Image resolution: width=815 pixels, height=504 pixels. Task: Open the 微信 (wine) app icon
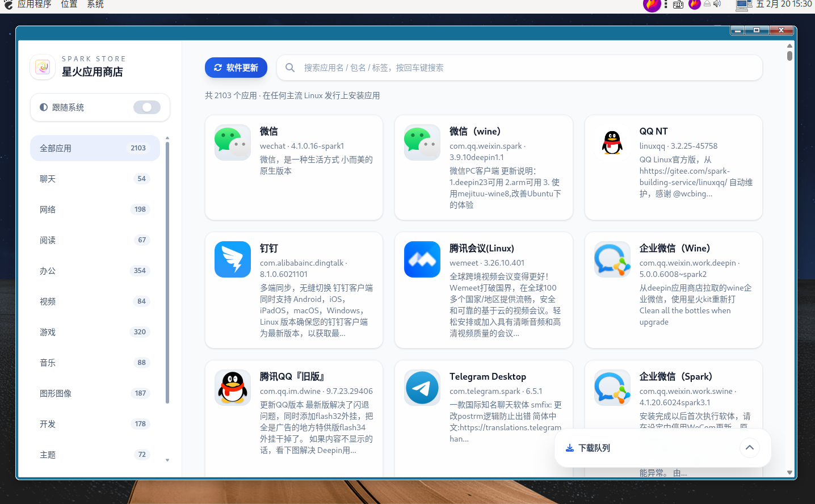click(422, 142)
